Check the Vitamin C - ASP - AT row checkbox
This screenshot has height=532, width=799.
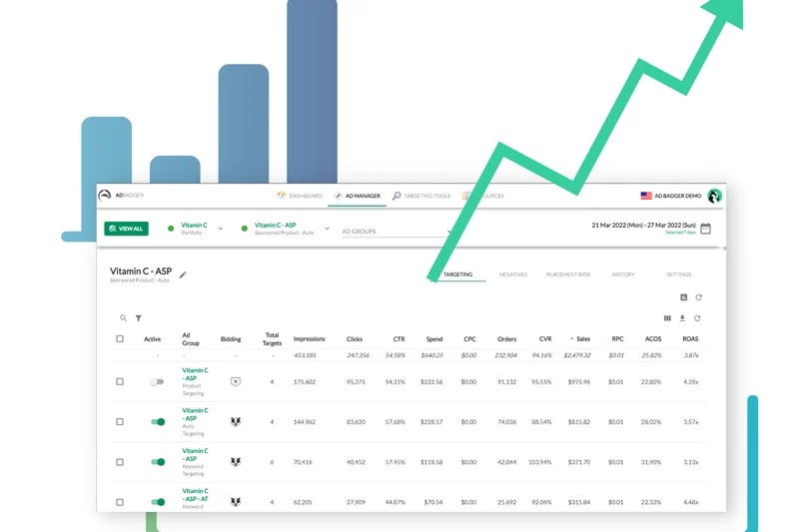point(120,502)
